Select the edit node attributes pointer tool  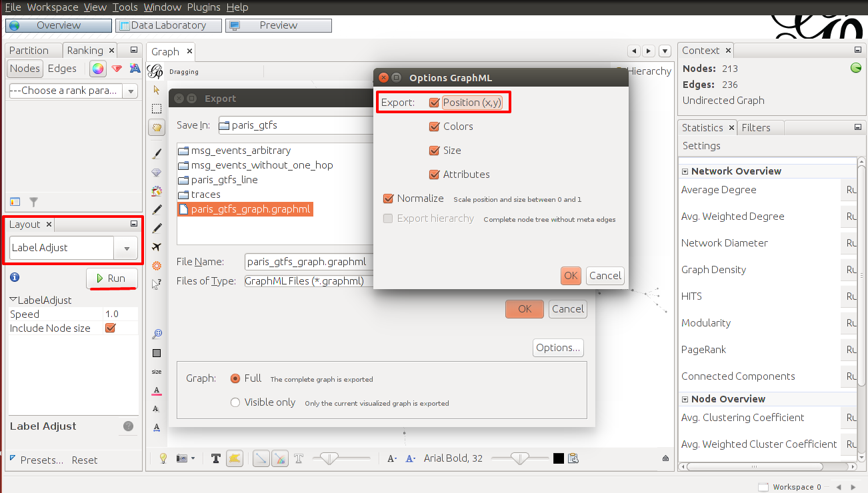coord(157,284)
